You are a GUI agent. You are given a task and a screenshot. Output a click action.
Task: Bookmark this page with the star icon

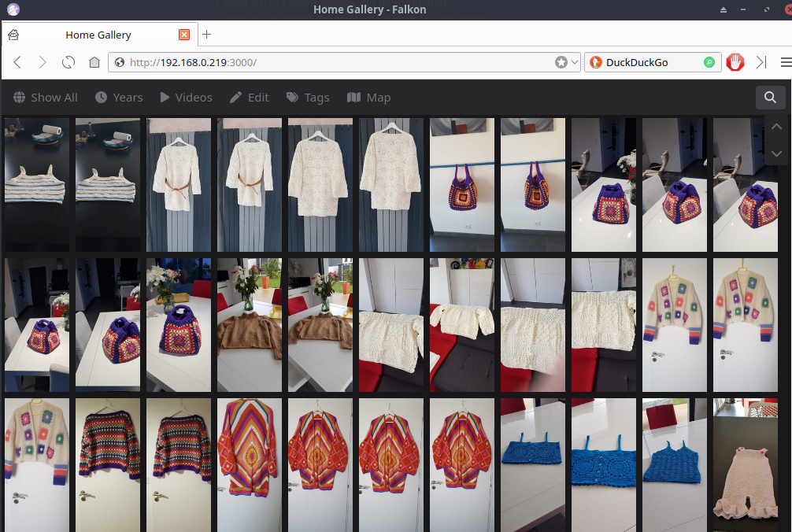coord(561,62)
